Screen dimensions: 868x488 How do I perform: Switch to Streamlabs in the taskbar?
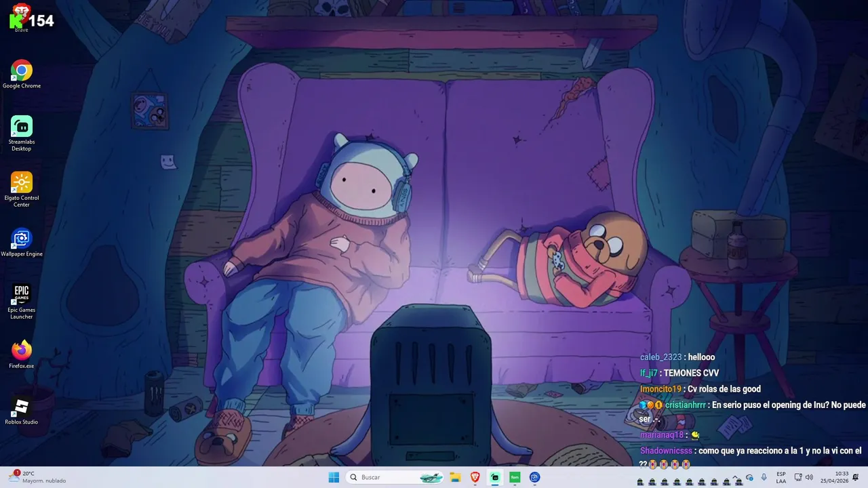(495, 477)
